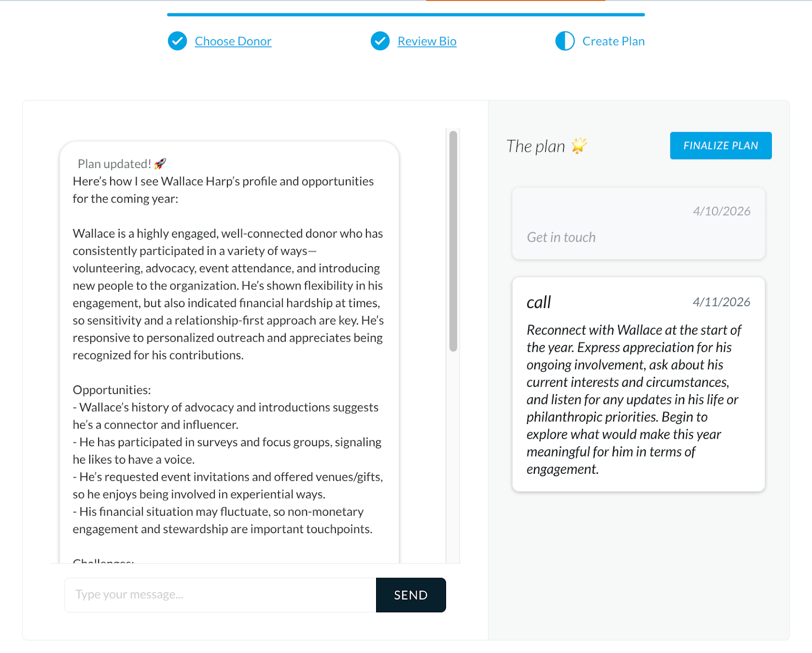The height and width of the screenshot is (653, 812).
Task: Select the Create Plan step label
Action: [613, 41]
